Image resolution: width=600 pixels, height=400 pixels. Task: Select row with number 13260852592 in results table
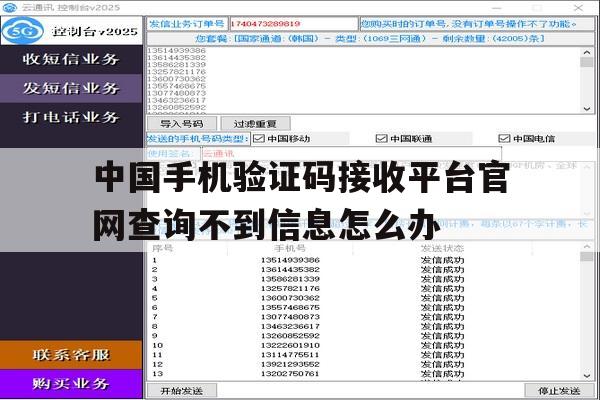pos(364,336)
